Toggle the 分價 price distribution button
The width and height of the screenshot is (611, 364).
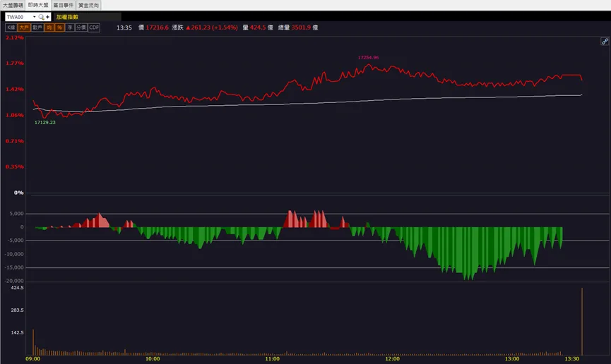pos(81,28)
